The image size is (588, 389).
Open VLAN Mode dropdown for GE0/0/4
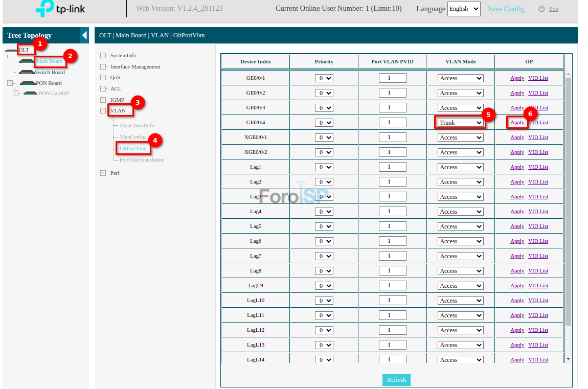click(x=460, y=123)
